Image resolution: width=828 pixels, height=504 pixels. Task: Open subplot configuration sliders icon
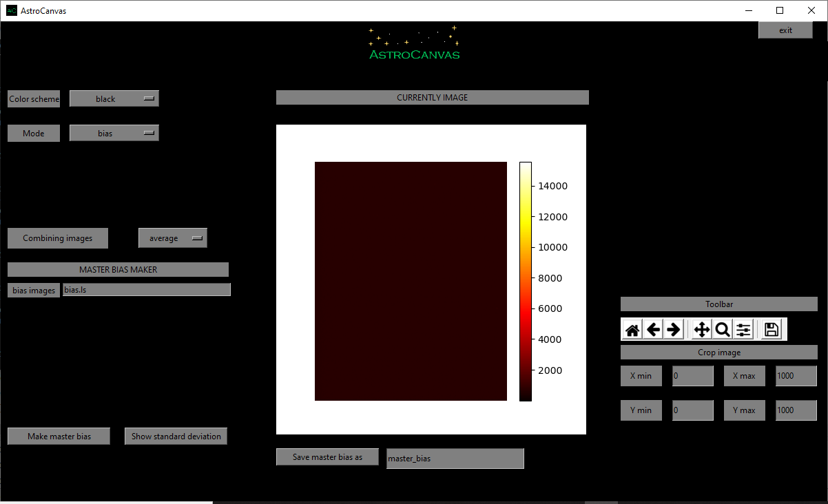point(743,330)
